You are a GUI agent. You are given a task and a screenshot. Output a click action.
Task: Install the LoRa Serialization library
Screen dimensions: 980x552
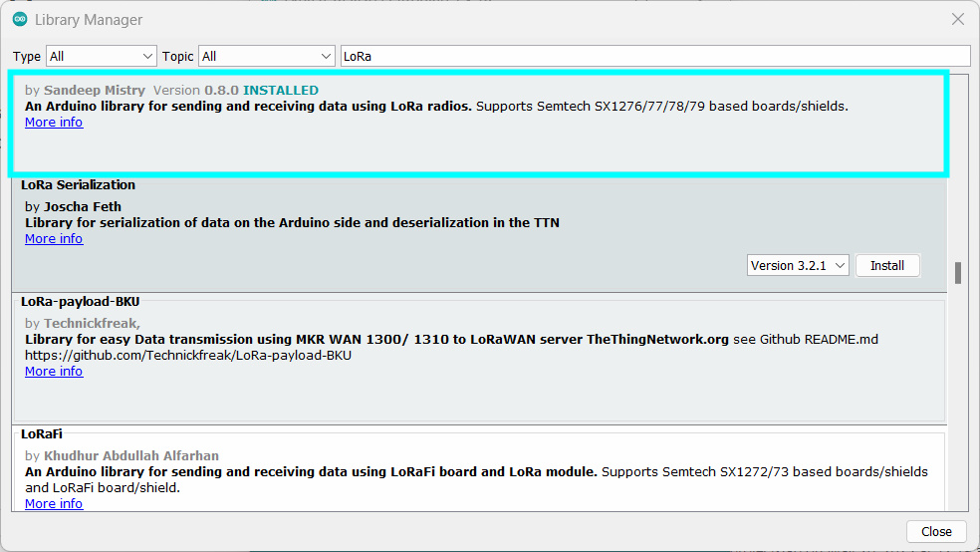coord(886,265)
